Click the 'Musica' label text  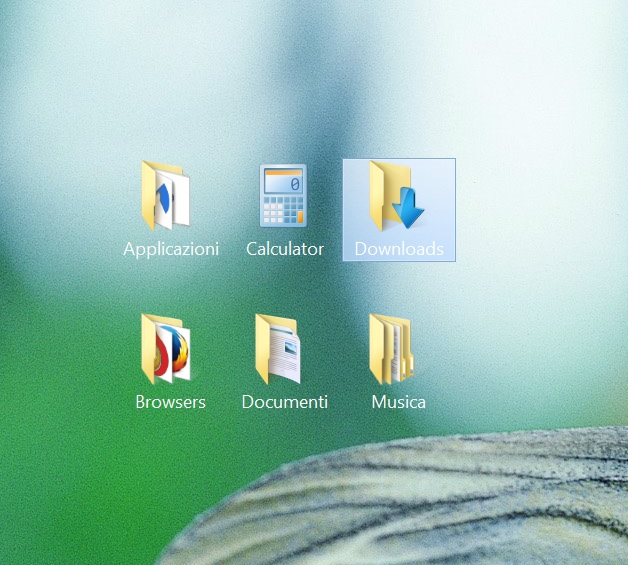point(399,402)
